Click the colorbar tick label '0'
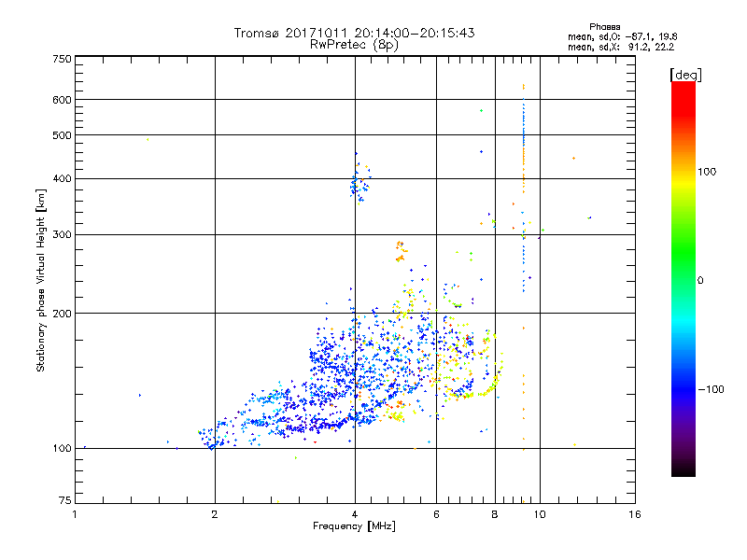Screen dimensions: 747x560 (x=700, y=280)
